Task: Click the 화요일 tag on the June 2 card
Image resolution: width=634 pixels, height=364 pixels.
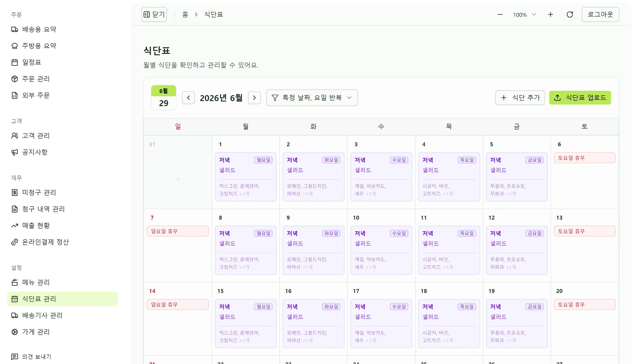Action: point(331,160)
